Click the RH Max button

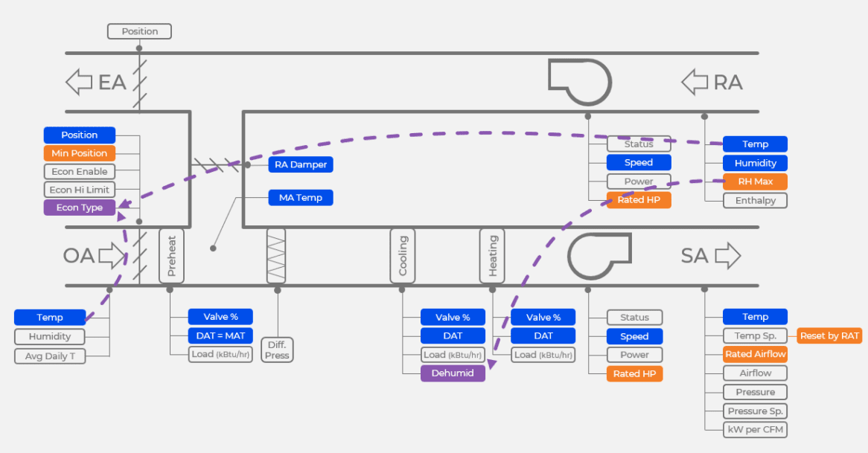pos(755,181)
